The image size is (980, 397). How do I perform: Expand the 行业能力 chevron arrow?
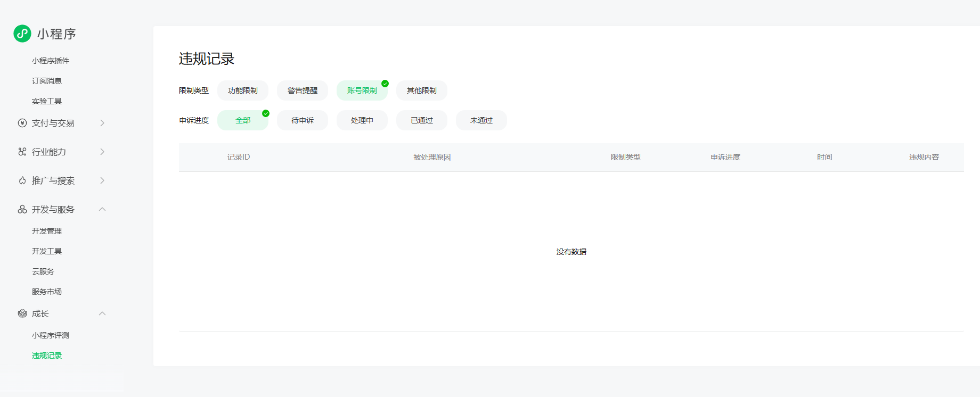102,152
